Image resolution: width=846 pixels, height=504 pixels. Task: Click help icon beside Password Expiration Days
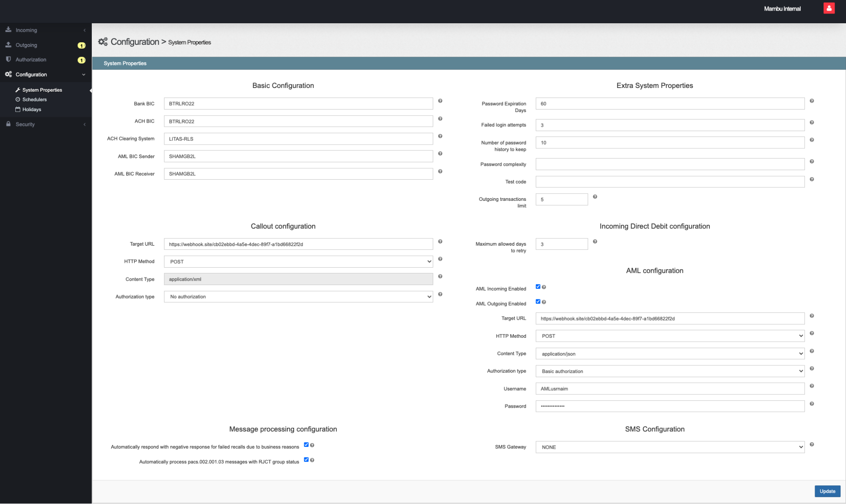(812, 101)
